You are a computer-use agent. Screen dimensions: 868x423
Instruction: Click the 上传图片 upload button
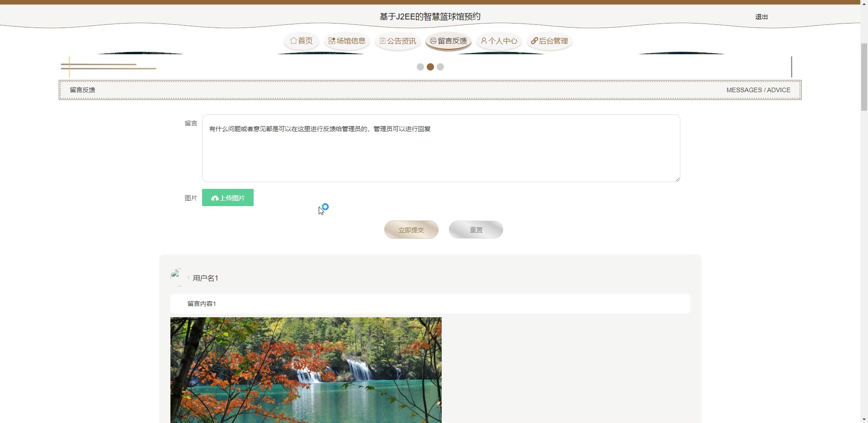[x=228, y=197]
